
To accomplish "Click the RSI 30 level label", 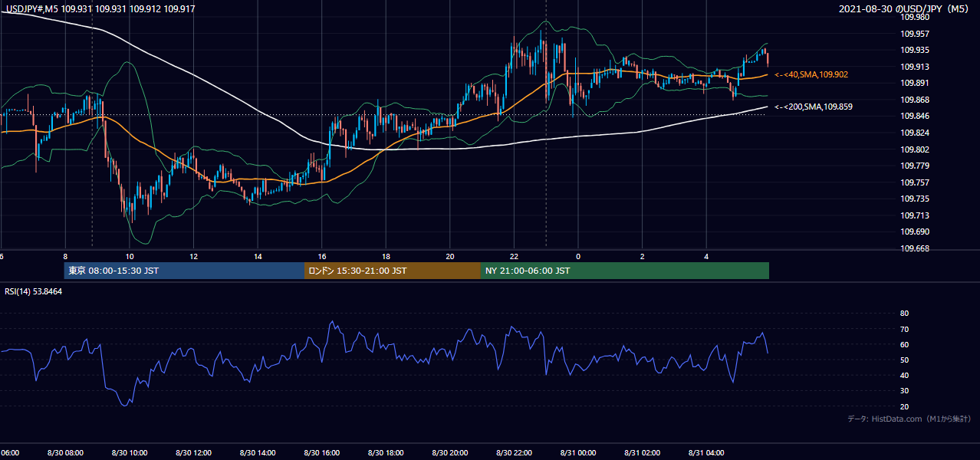I will click(904, 391).
